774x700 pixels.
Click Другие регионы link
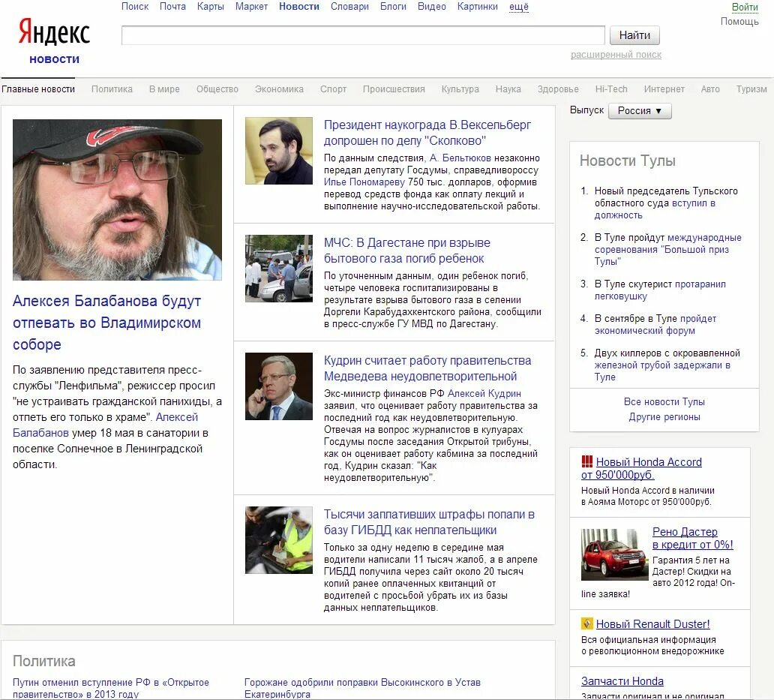[x=664, y=416]
